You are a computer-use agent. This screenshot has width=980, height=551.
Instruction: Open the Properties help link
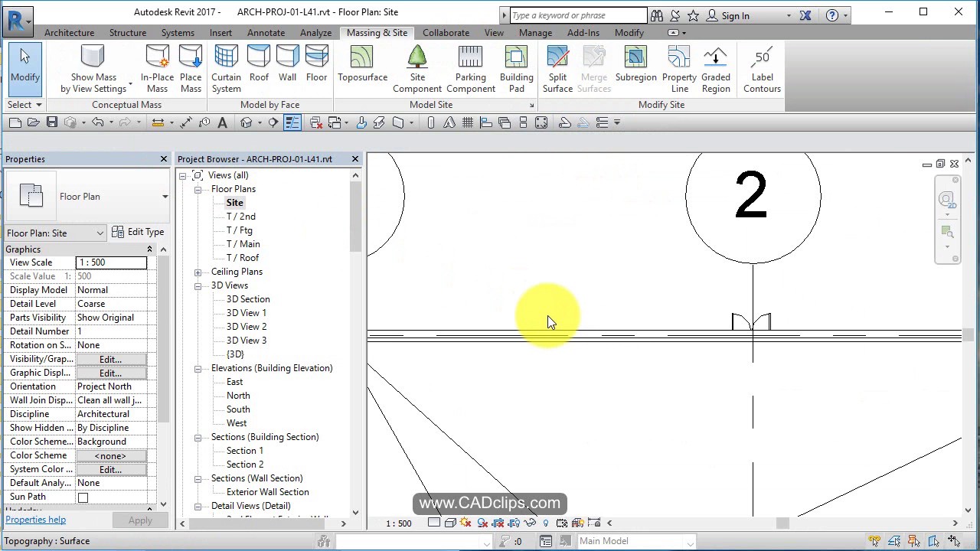35,520
